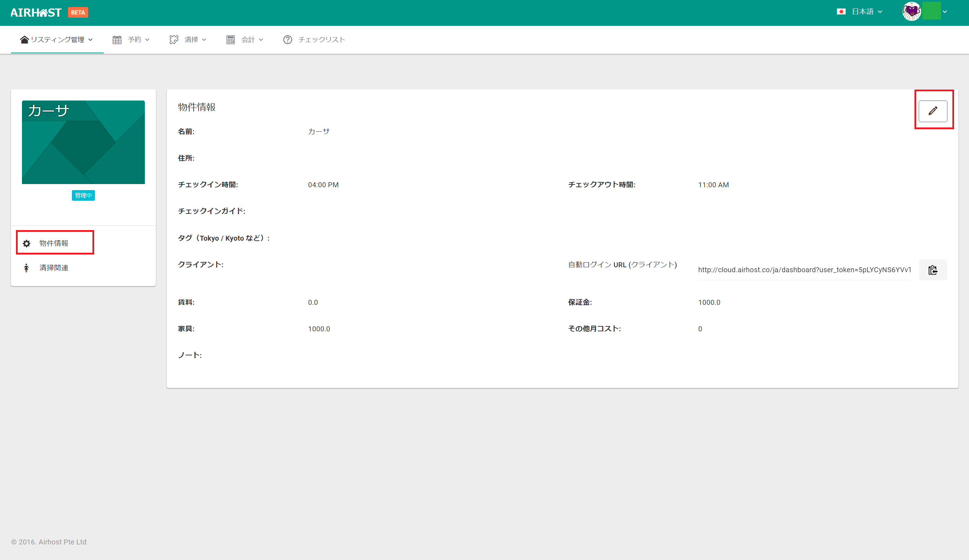Click the pencil edit icon
Screen dimensions: 969x560
point(933,111)
